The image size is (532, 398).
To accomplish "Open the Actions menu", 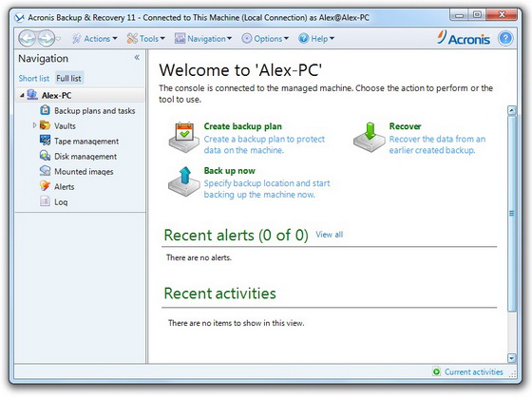I will (x=101, y=39).
